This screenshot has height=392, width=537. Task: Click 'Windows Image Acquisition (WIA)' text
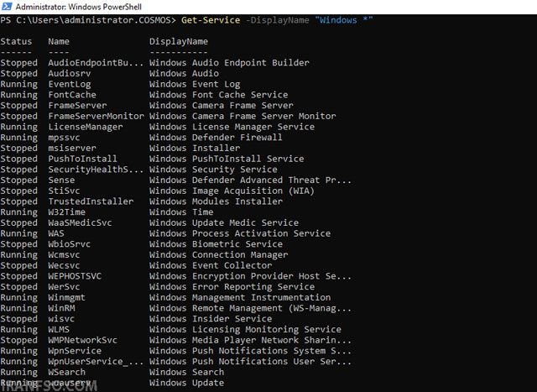click(232, 191)
